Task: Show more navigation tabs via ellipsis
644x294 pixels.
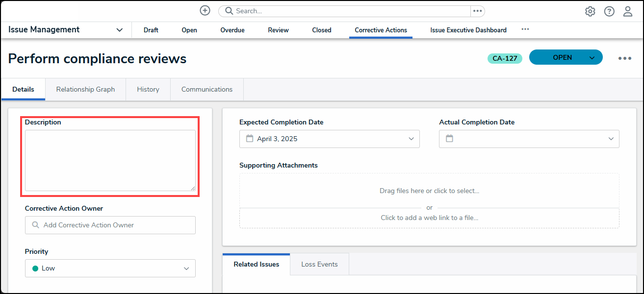Action: pos(525,29)
